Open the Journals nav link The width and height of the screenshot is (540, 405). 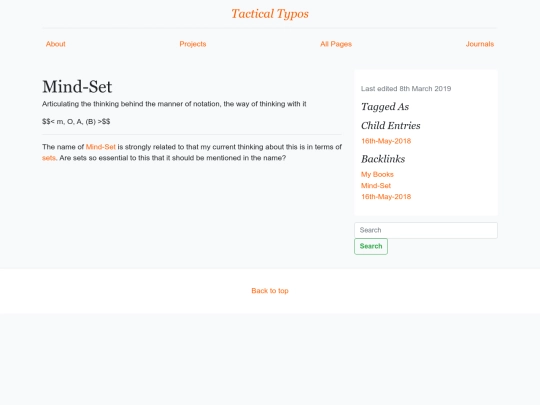[x=480, y=44]
